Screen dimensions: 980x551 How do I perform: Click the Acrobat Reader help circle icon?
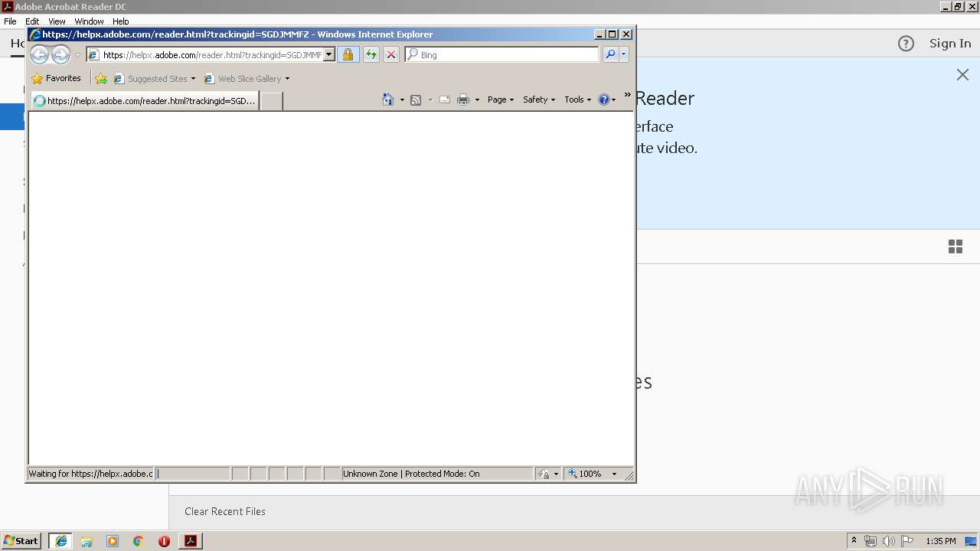tap(906, 44)
